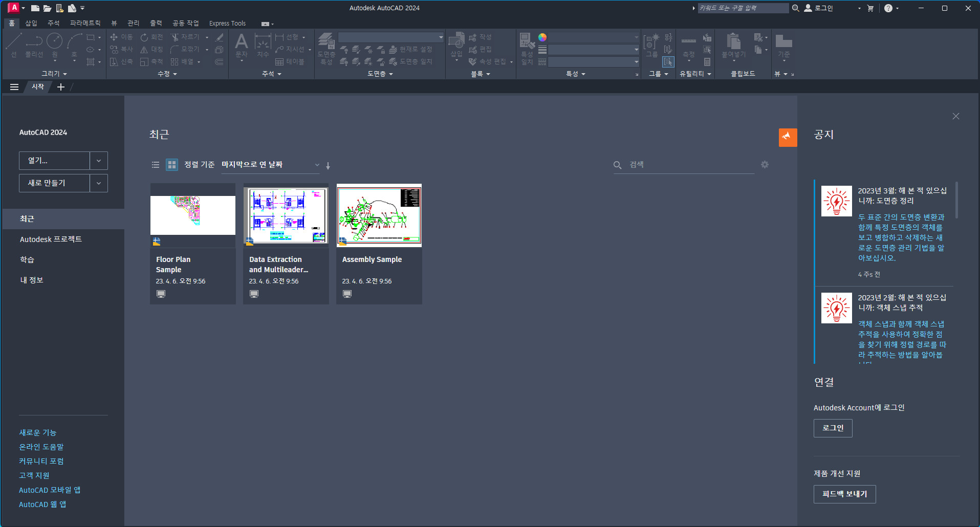Click the Fillet (모깎기) tool
Viewport: 980px width, 527px height.
(x=185, y=49)
